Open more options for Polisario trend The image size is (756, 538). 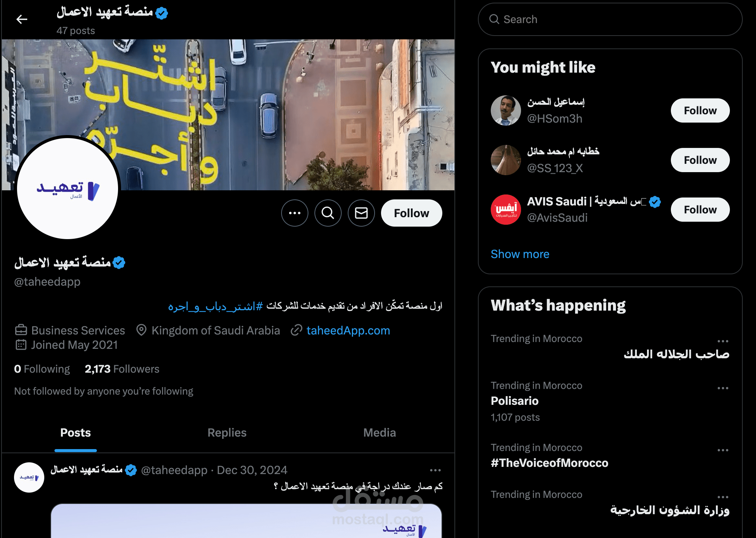pos(723,388)
